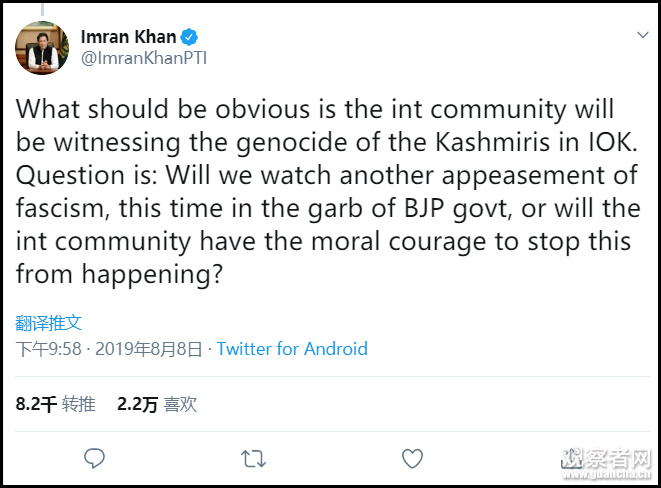Click the Imran Khan display name
Image resolution: width=661 pixels, height=488 pixels.
click(127, 38)
